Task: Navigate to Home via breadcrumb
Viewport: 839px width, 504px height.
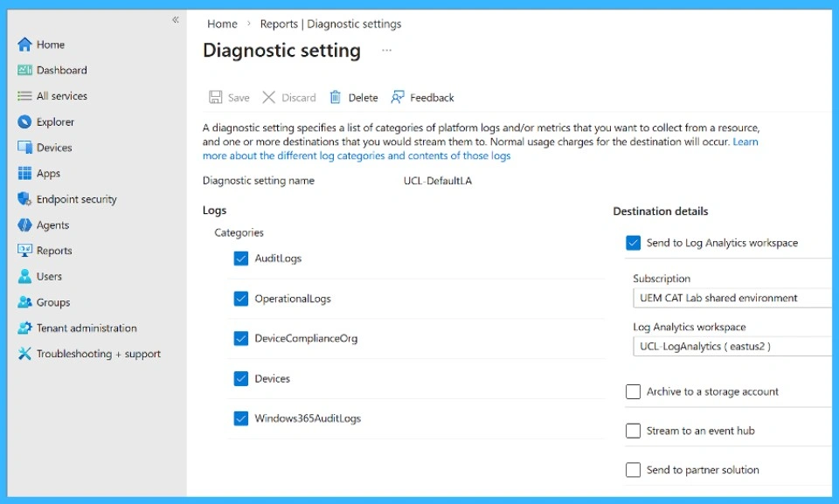Action: pyautogui.click(x=221, y=24)
